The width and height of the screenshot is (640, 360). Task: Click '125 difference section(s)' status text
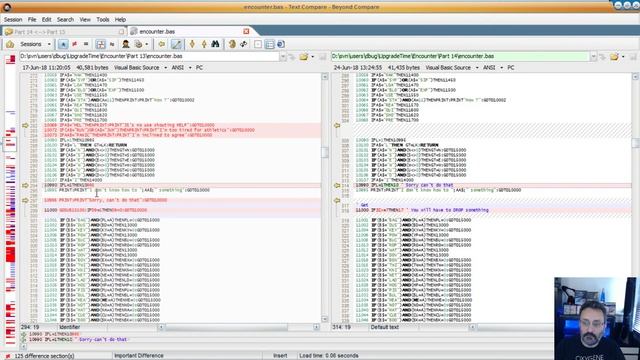click(x=44, y=356)
